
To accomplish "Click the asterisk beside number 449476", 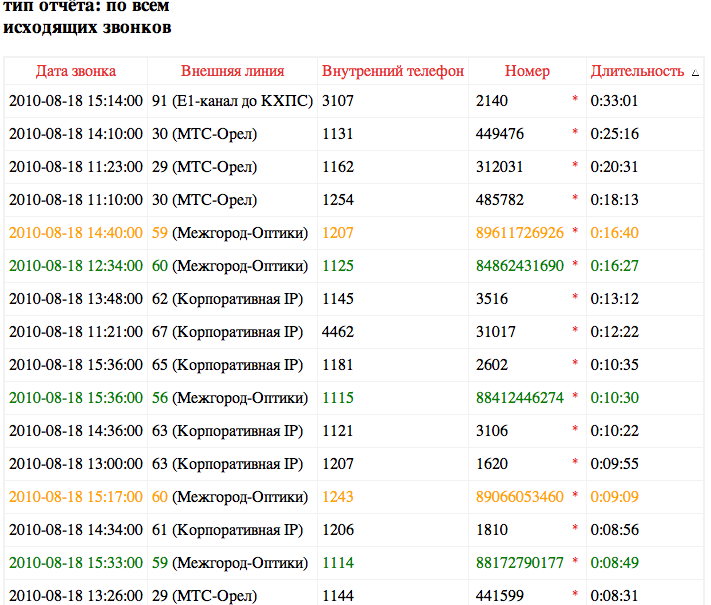I will tap(574, 134).
